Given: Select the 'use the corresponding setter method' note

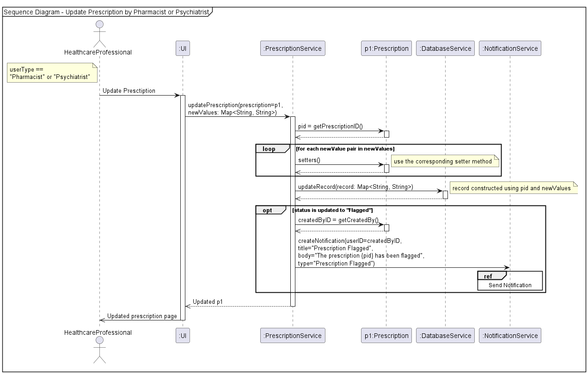Looking at the screenshot, I should coord(444,161).
